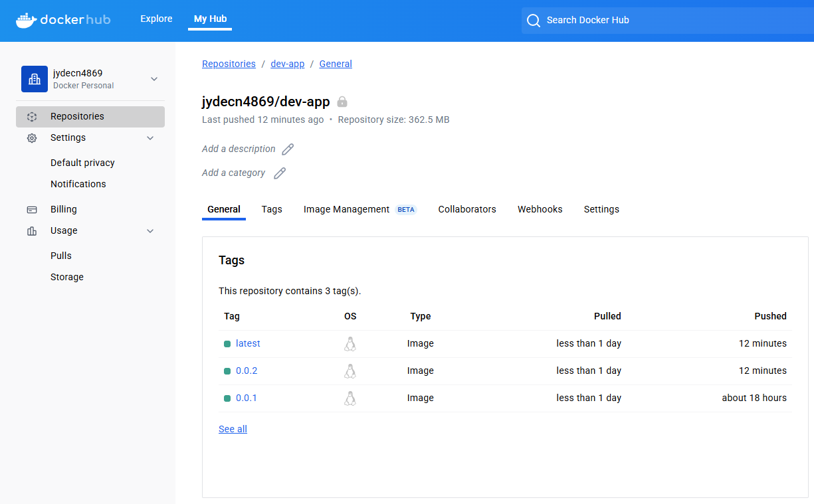The height and width of the screenshot is (504, 814).
Task: Open the Webhooks tab
Action: [540, 209]
